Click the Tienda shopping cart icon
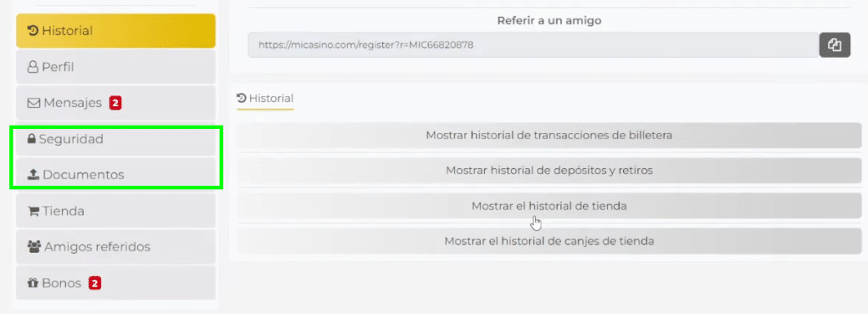 (33, 211)
